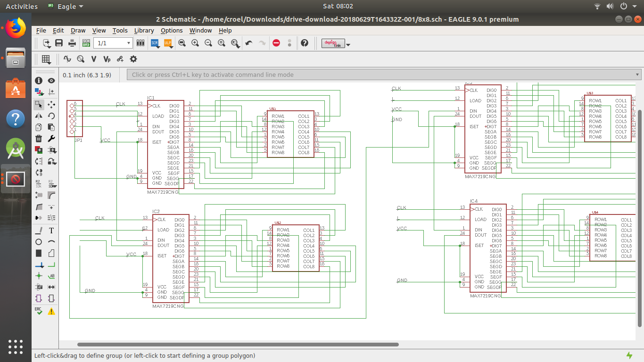Select the Mirror tool
This screenshot has height=362, width=644.
click(x=39, y=115)
